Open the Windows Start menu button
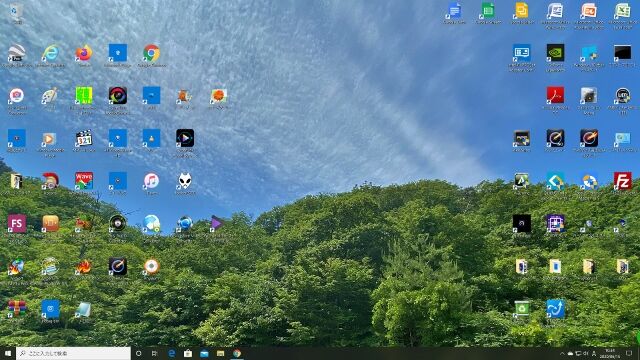The height and width of the screenshot is (360, 640). [8, 353]
